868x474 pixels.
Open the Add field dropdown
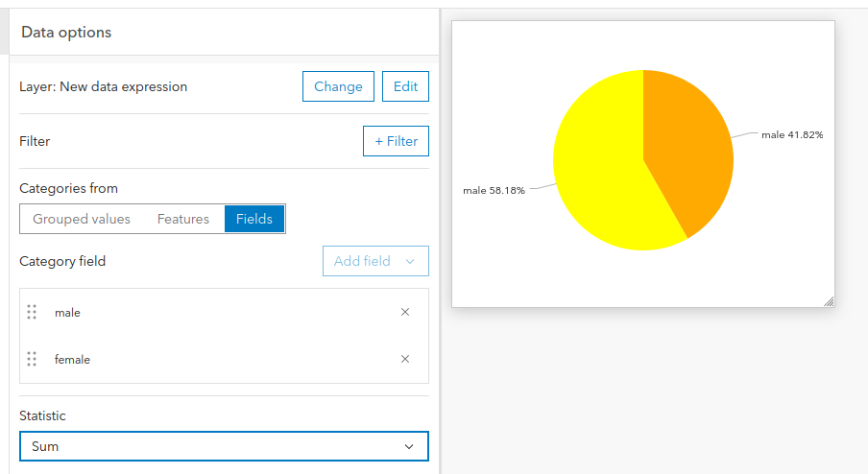click(375, 261)
